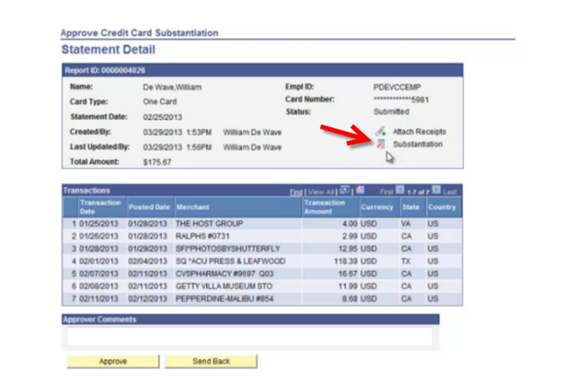588x392 pixels.
Task: Click inside the Approver Comments field
Action: click(x=250, y=336)
